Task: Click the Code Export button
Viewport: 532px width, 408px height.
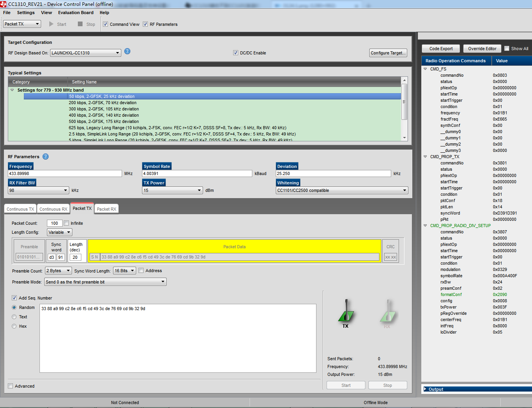Action: (441, 49)
